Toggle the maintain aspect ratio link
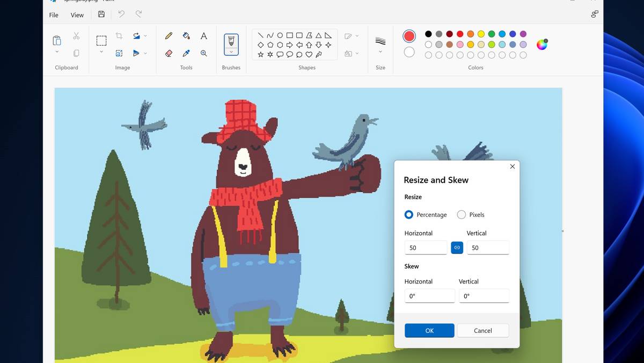Screen dimensions: 644x363 point(457,248)
